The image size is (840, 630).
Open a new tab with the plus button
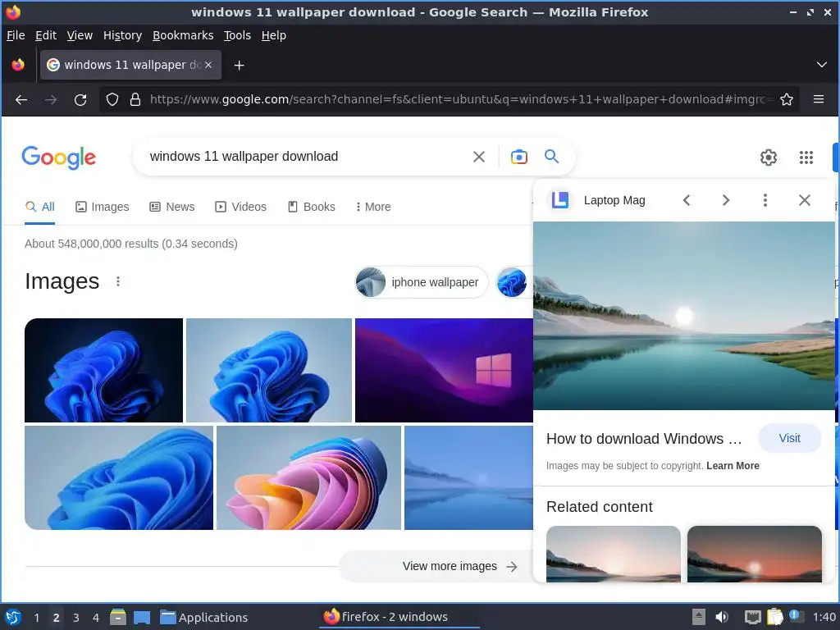[239, 66]
